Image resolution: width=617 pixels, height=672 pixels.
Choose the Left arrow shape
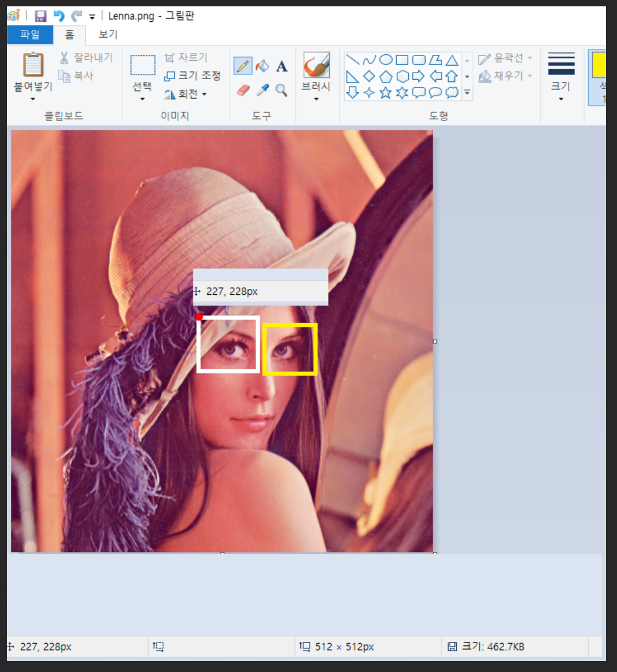pos(436,77)
